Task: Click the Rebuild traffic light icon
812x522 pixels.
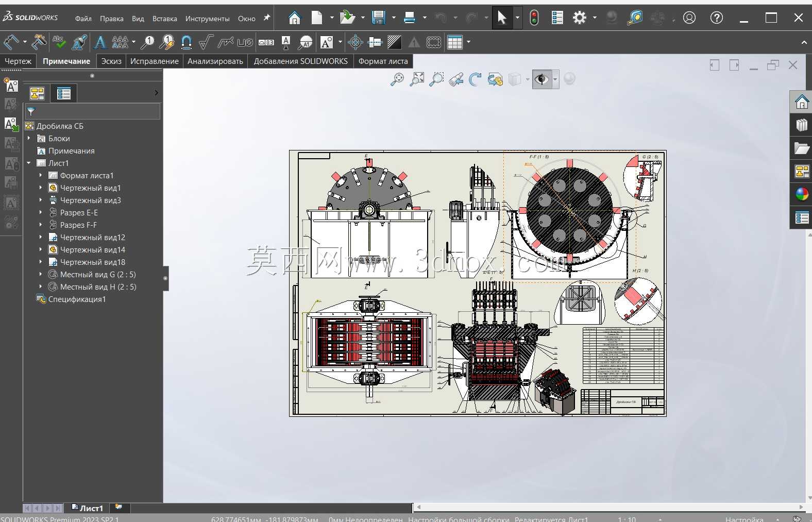Action: pos(534,18)
